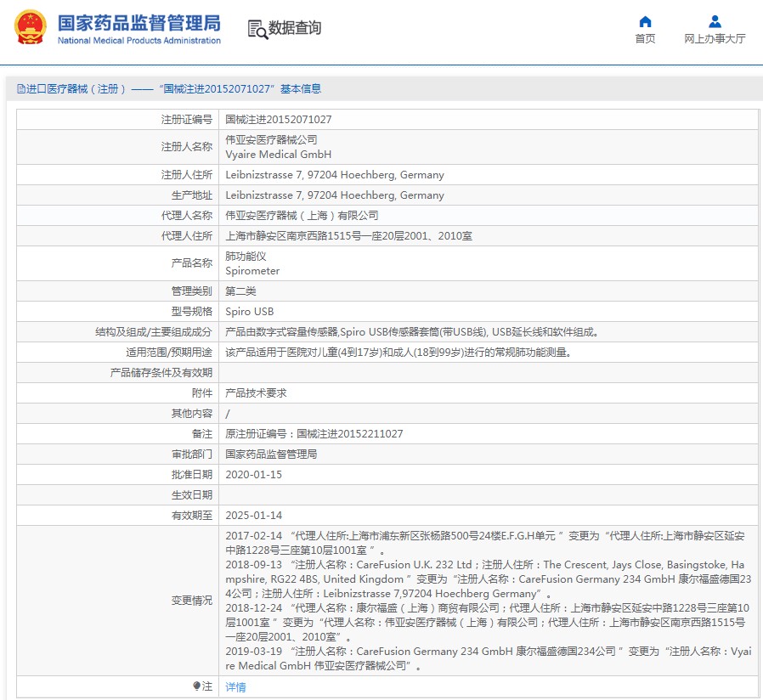Click the blue home icon above 首页
The image size is (763, 700).
(x=645, y=21)
